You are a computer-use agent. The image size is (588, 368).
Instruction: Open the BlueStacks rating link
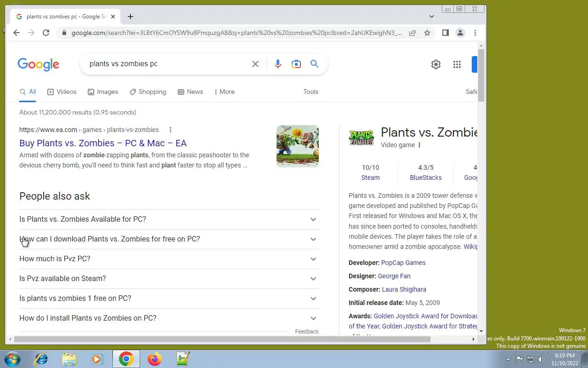coord(426,178)
